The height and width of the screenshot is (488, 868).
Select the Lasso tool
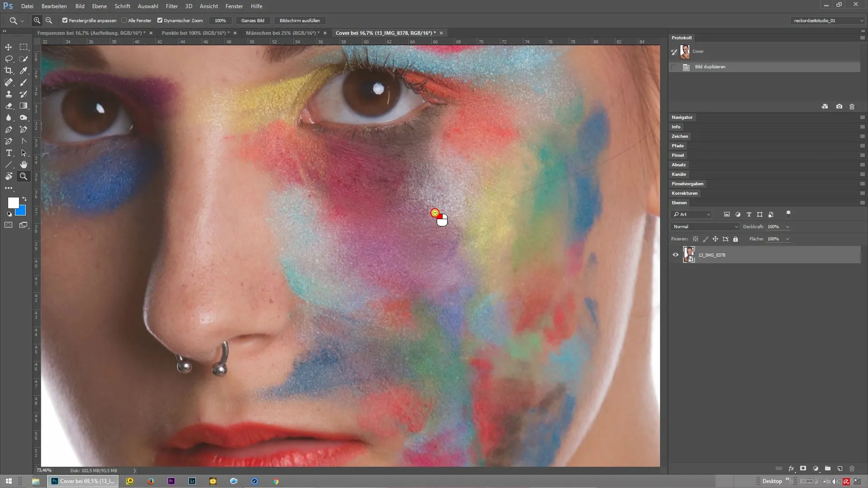(x=9, y=59)
